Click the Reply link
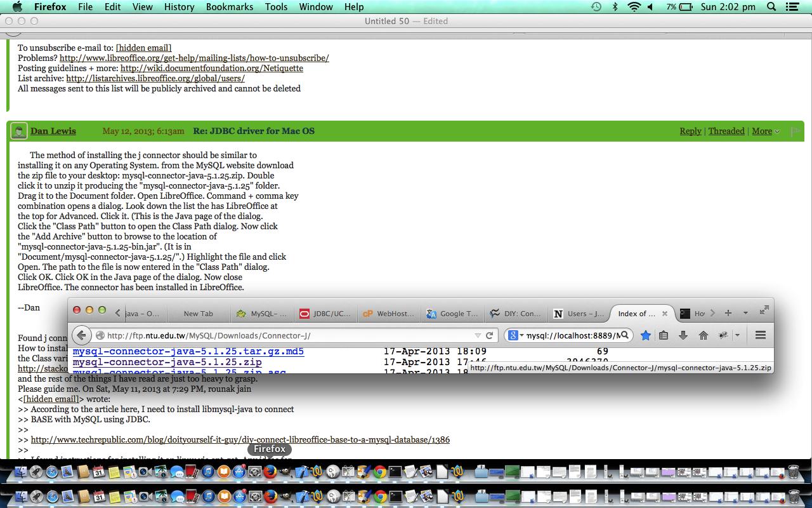The width and height of the screenshot is (812, 508). 690,131
